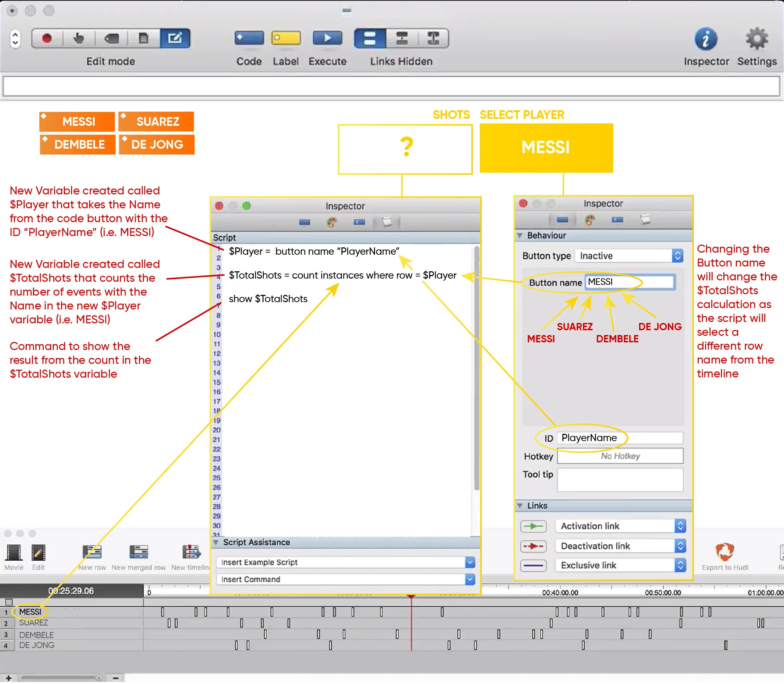The height and width of the screenshot is (684, 784).
Task: Tick the checkbox above timeline row numbers
Action: click(9, 602)
